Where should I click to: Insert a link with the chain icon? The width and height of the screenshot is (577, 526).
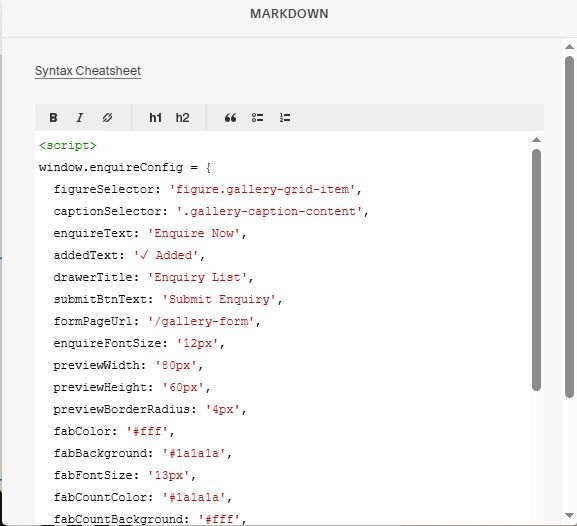[x=107, y=118]
